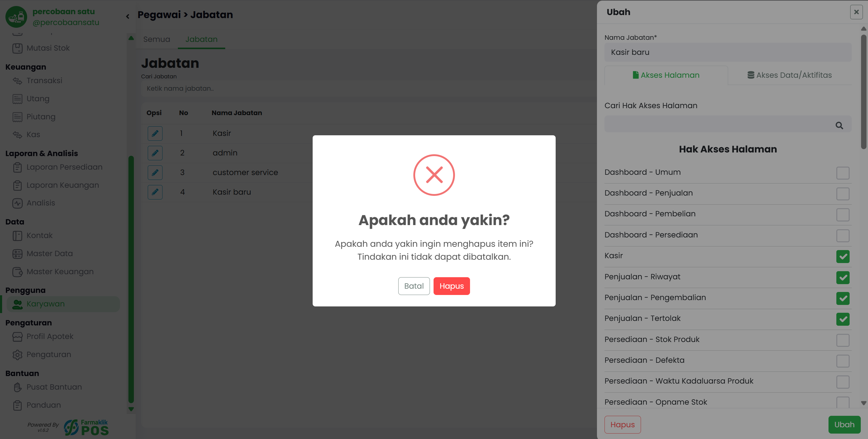Click sidebar scroll down arrow
Screen dimensions: 868x439
[x=131, y=409]
